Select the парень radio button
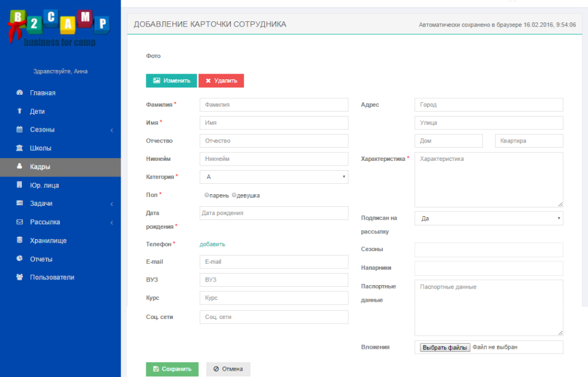Image resolution: width=588 pixels, height=377 pixels. point(207,195)
